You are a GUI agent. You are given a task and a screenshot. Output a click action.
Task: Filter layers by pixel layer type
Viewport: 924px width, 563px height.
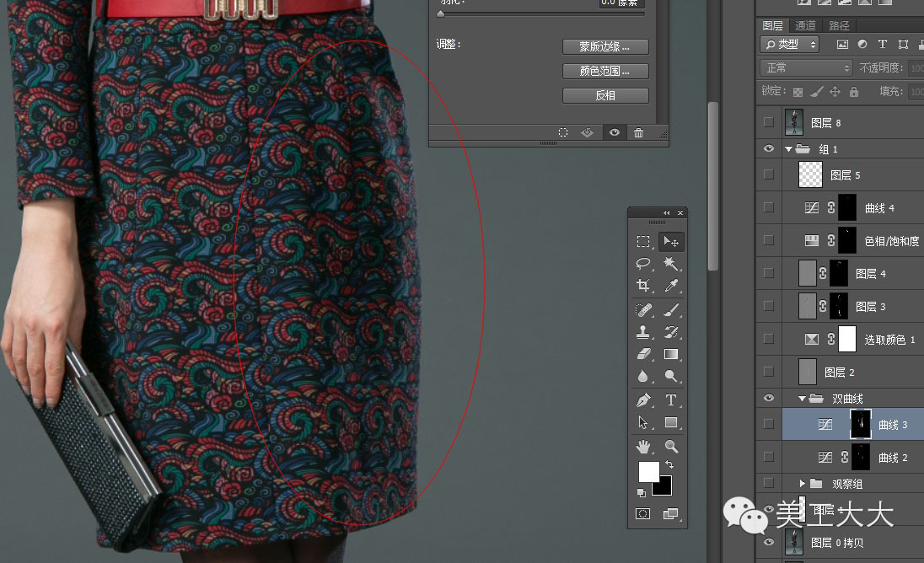tap(843, 44)
